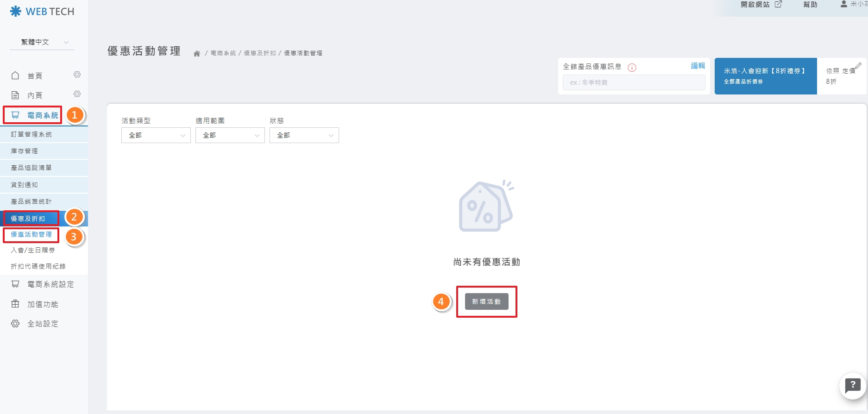Expand 電商系統設定 in the sidebar
The image size is (868, 414).
coord(50,284)
